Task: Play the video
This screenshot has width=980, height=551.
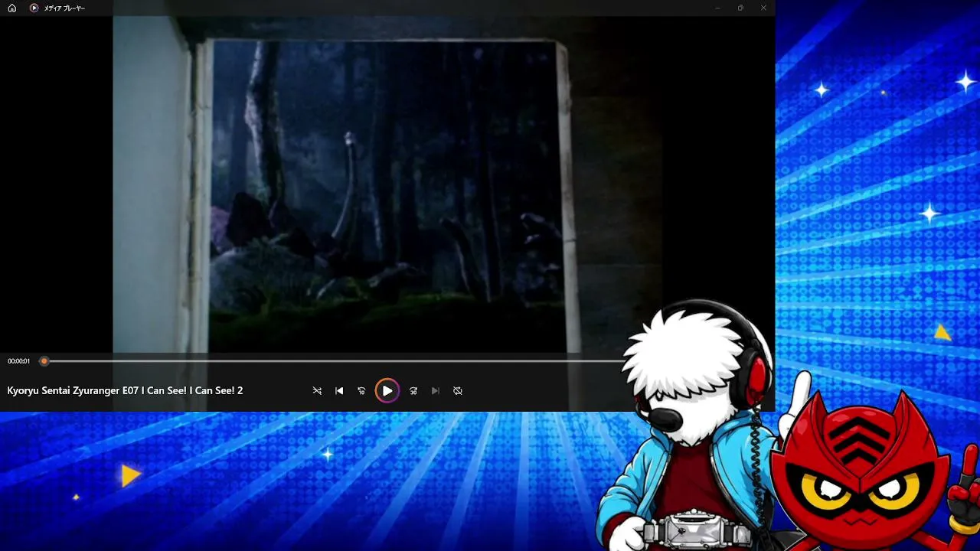Action: click(387, 391)
